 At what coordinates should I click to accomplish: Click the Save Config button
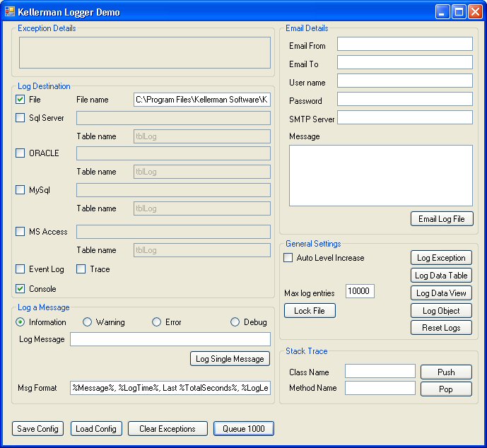(x=37, y=429)
